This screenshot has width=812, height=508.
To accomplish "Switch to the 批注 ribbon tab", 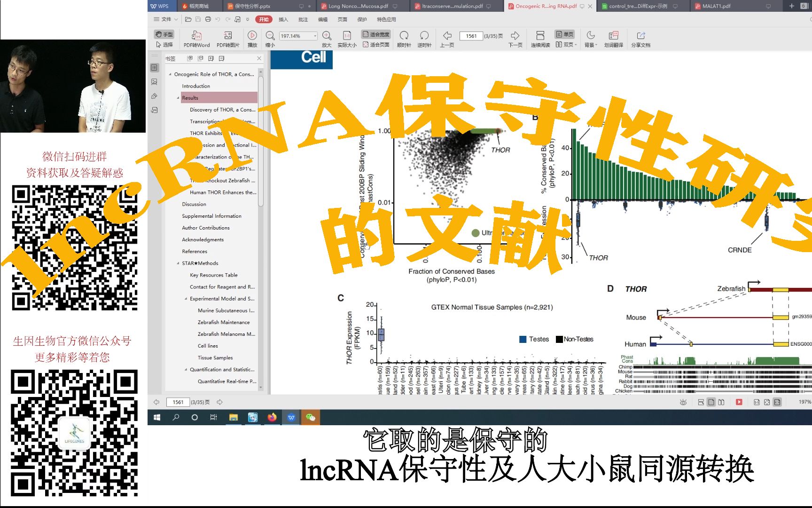I will [303, 19].
